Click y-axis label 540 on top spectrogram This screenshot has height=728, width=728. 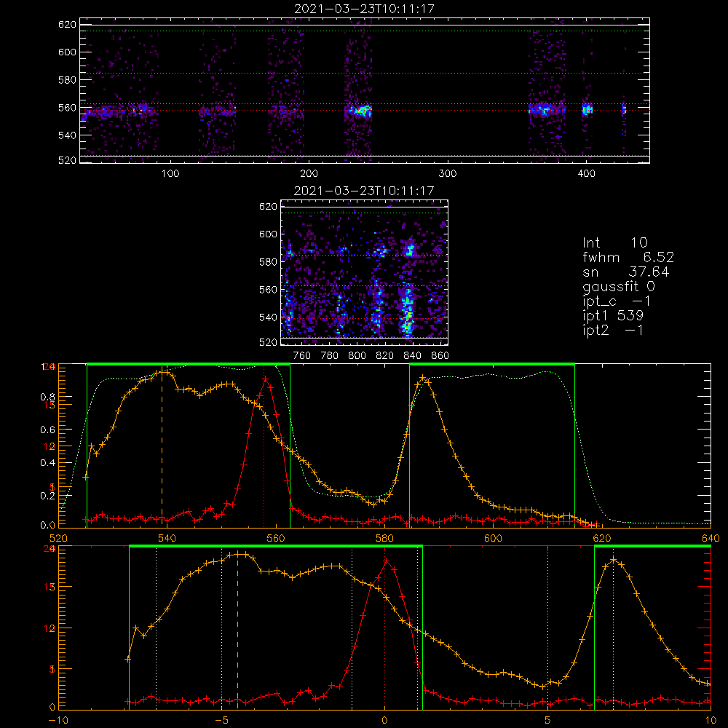point(67,135)
